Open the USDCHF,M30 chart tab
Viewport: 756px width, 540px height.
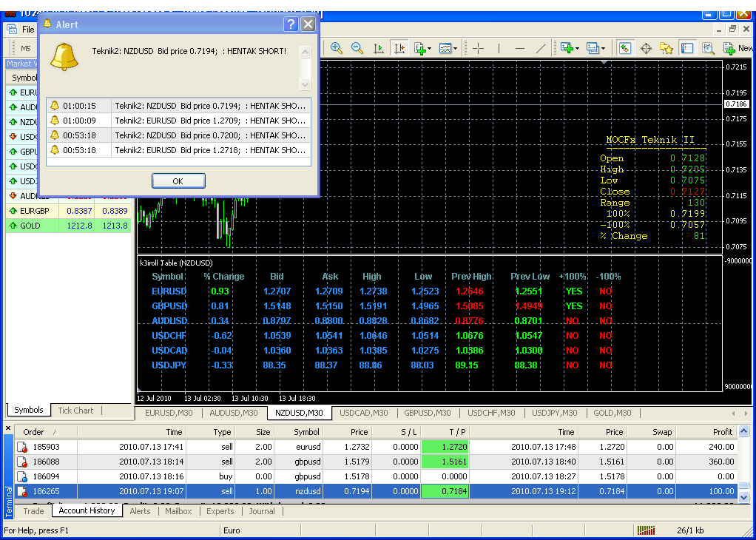click(x=491, y=413)
